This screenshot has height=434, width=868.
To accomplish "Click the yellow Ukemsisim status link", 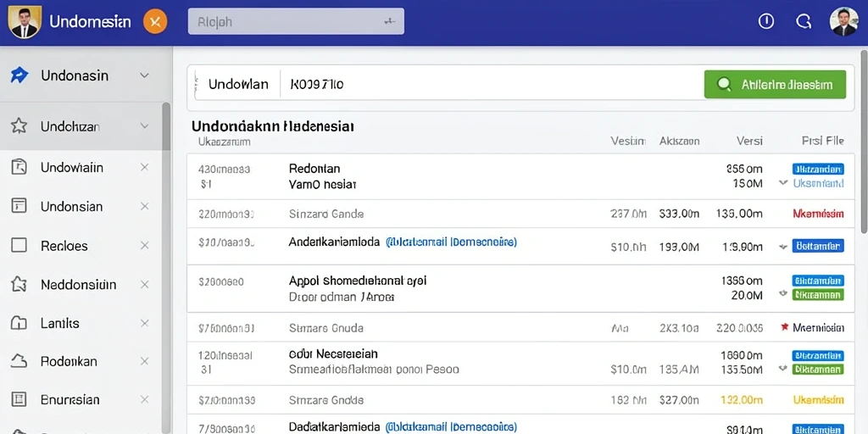I will 818,400.
